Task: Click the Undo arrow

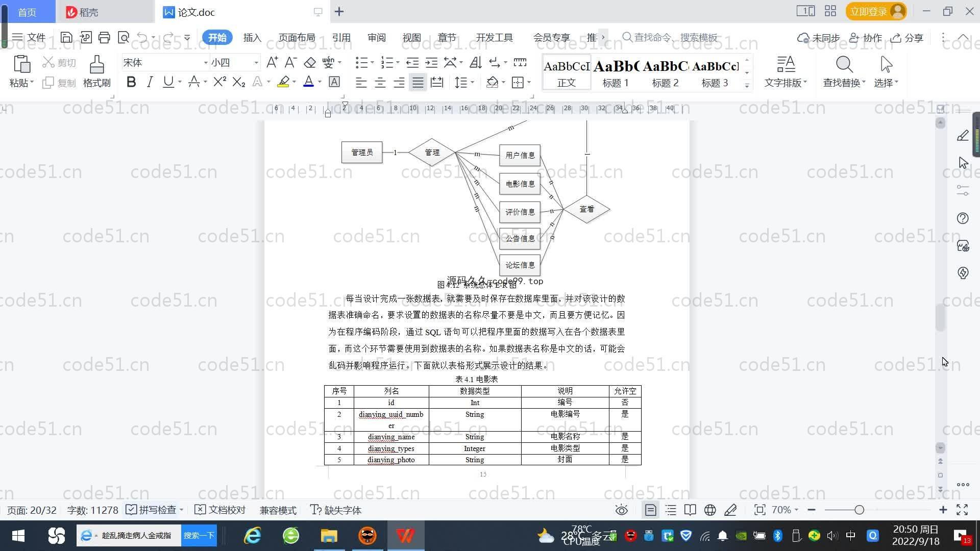Action: [142, 37]
